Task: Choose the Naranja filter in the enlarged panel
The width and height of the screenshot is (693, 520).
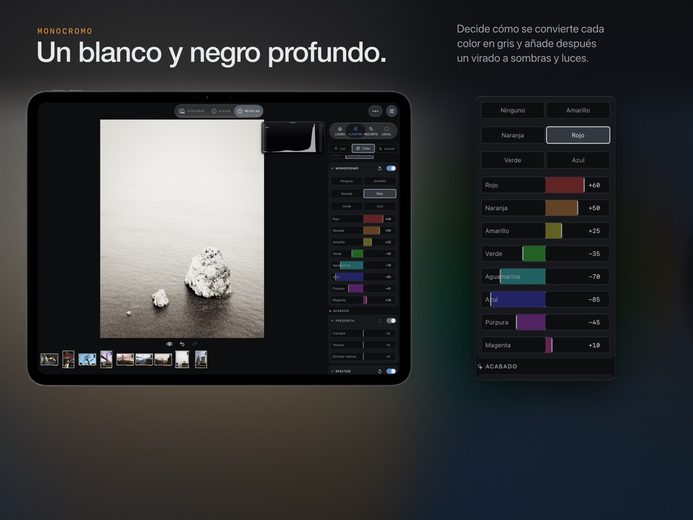Action: click(x=513, y=135)
